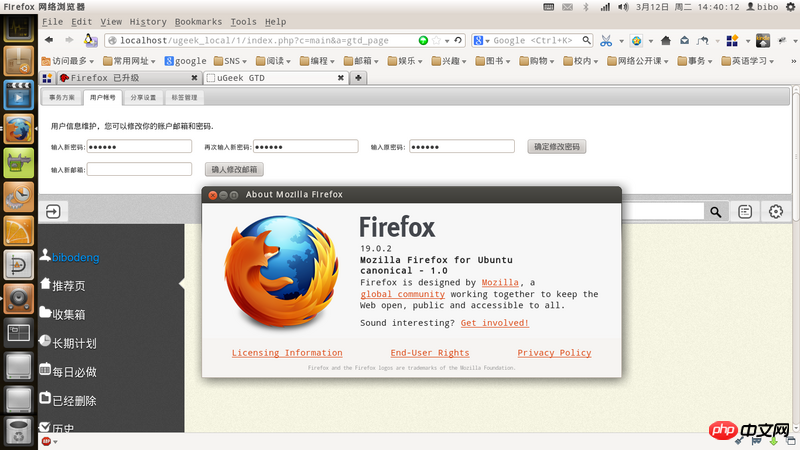Image resolution: width=800 pixels, height=450 pixels.
Task: Click the Tux penguin toolbar icon
Action: click(x=90, y=40)
